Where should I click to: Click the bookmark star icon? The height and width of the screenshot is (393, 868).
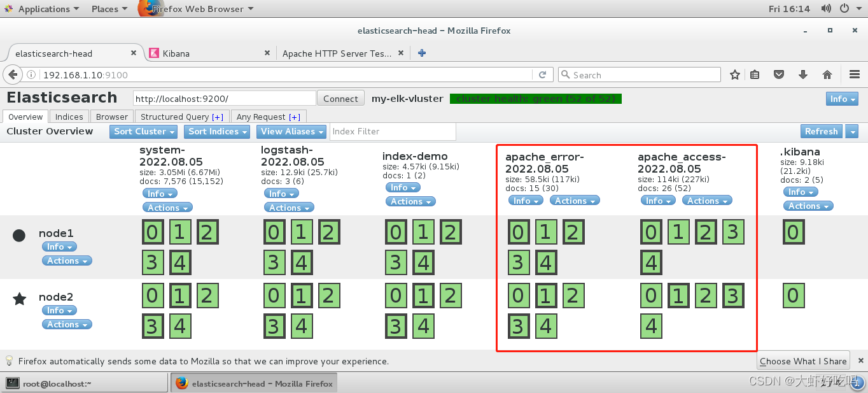[x=734, y=75]
